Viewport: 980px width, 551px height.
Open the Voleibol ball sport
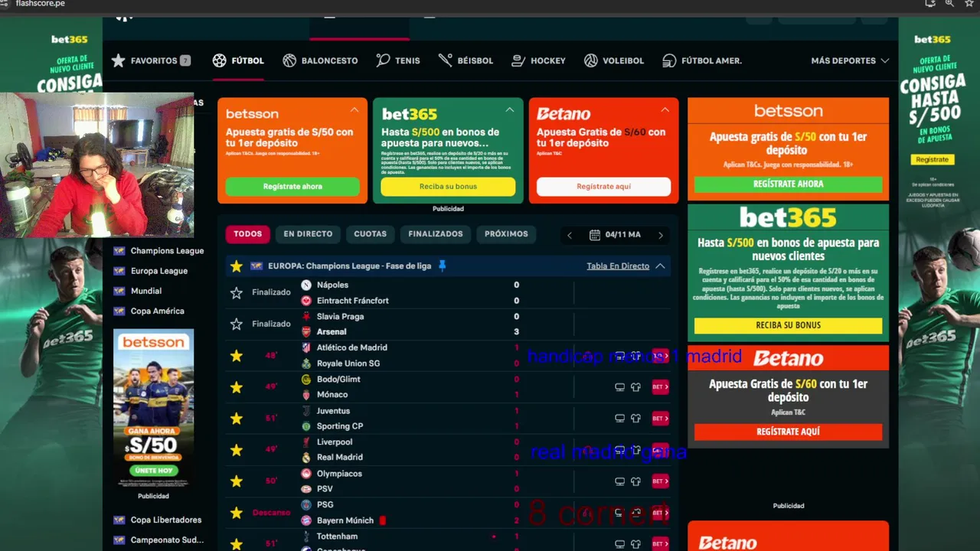tap(613, 60)
